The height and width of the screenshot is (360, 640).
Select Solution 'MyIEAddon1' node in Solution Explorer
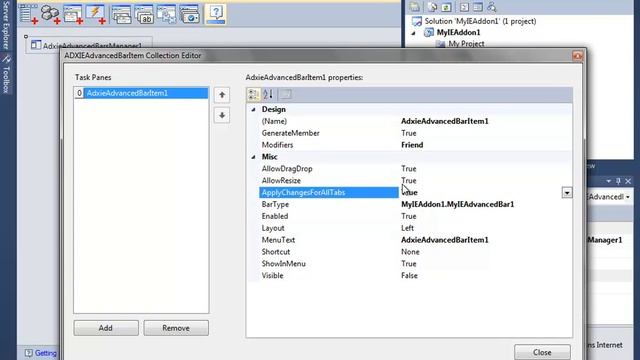[x=480, y=21]
